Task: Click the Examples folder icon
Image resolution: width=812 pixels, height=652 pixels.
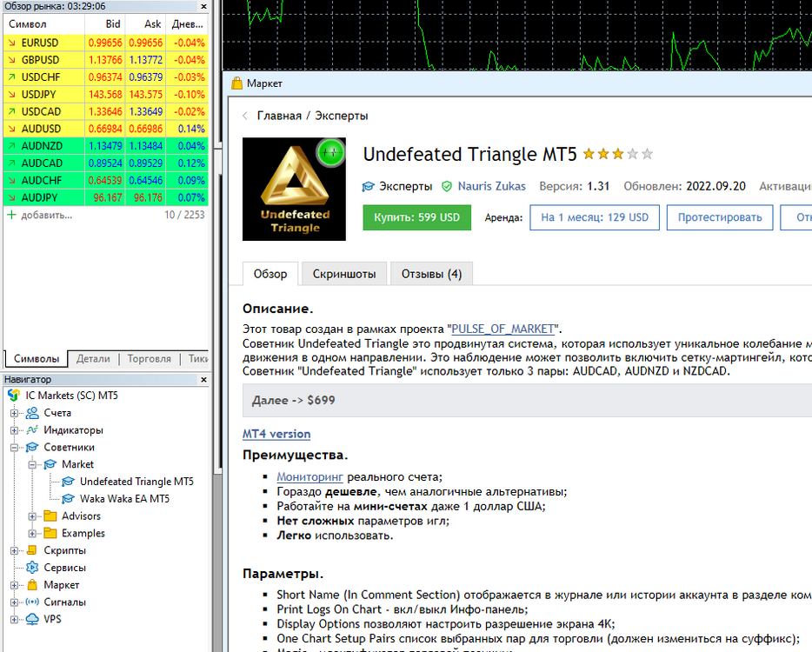Action: click(x=50, y=533)
